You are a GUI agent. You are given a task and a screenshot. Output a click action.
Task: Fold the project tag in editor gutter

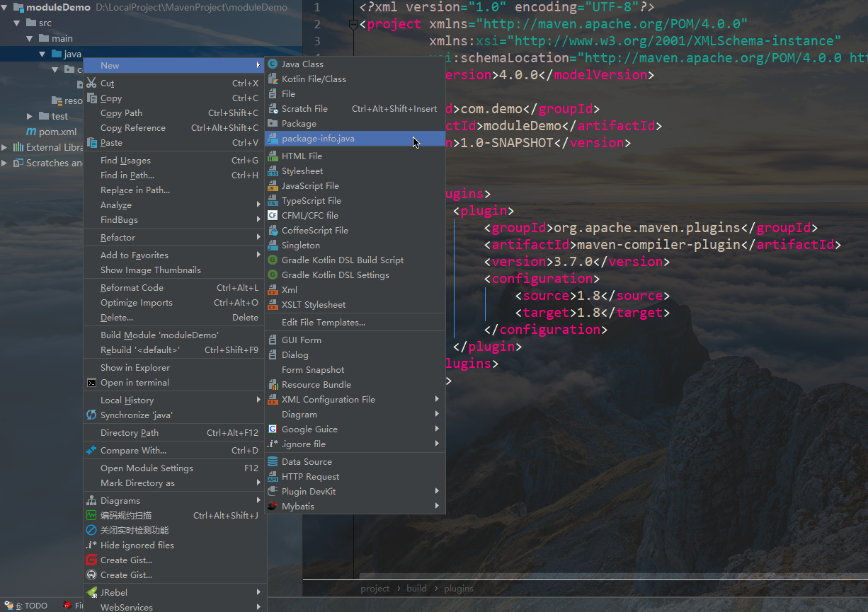click(353, 24)
